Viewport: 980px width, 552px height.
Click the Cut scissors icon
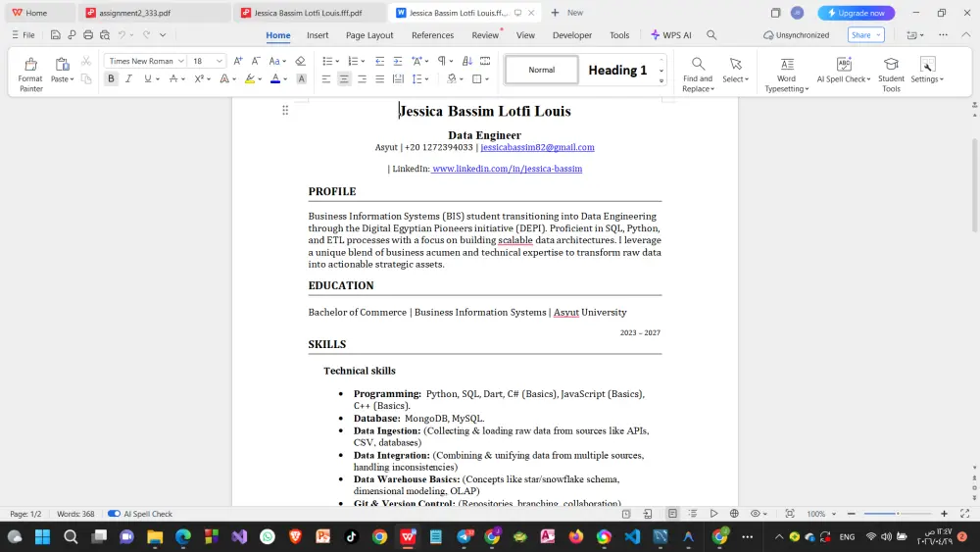pos(86,61)
